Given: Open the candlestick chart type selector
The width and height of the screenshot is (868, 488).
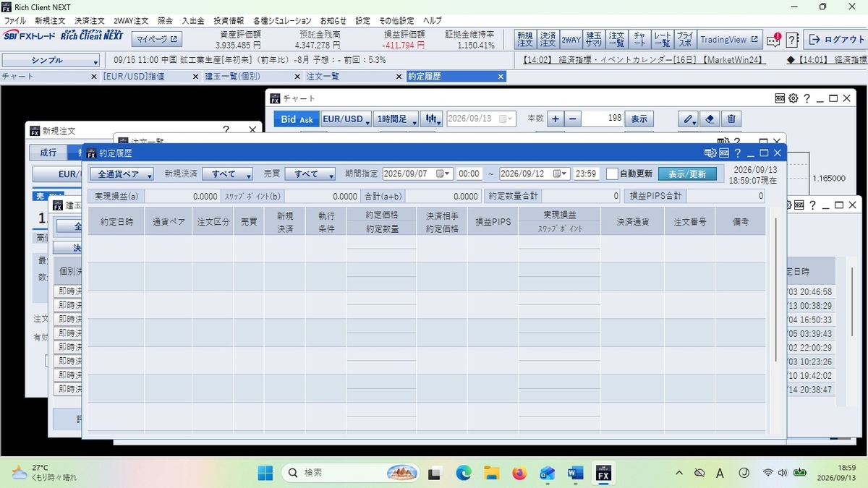Looking at the screenshot, I should pos(432,119).
